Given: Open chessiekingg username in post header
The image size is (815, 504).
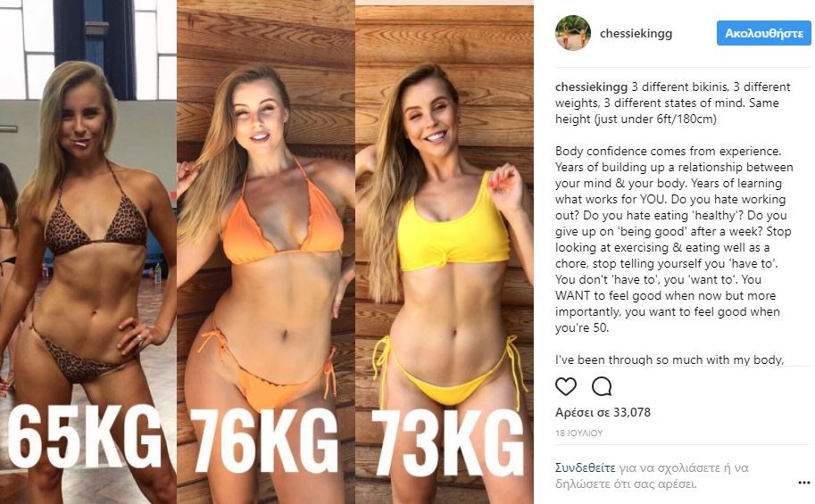Looking at the screenshot, I should click(x=636, y=33).
